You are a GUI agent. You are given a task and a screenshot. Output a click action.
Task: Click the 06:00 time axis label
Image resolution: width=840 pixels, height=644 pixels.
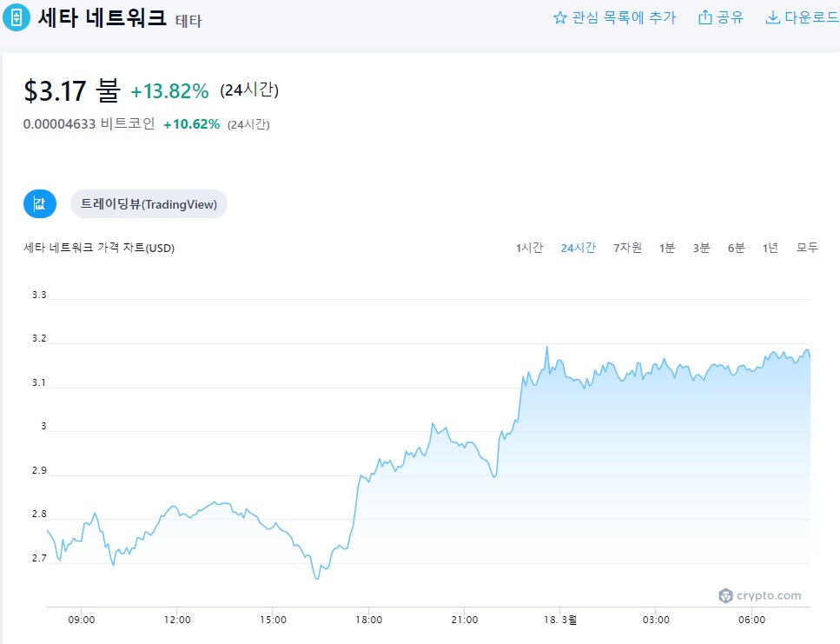coord(752,620)
